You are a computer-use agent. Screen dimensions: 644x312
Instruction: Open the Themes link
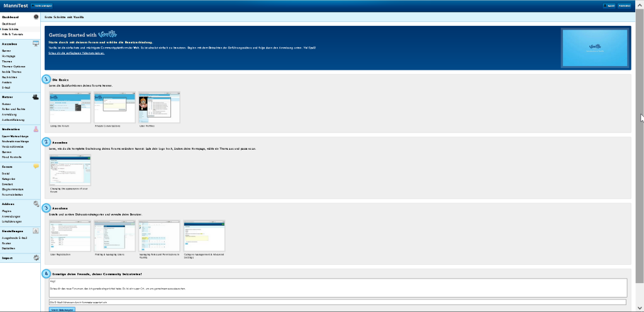point(7,61)
